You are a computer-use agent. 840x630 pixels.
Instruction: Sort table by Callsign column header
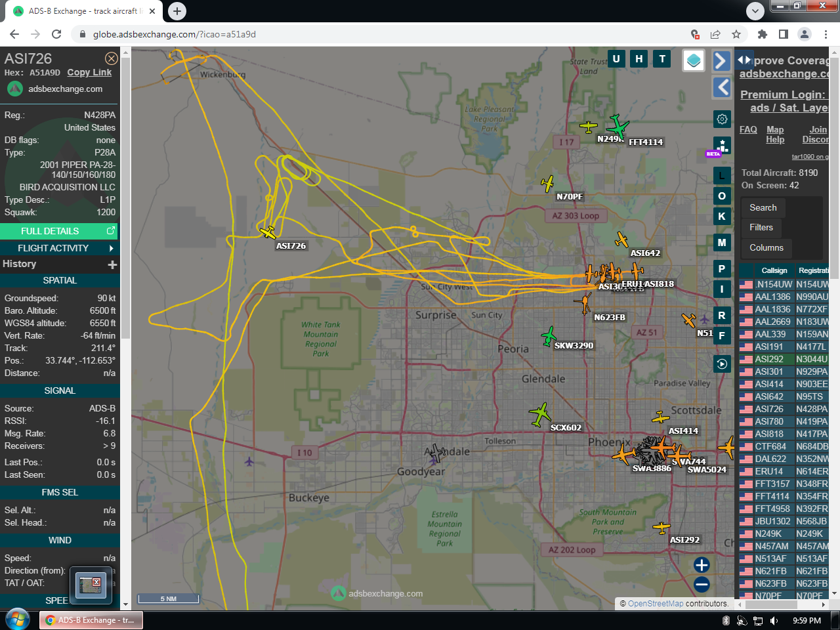[x=774, y=270]
